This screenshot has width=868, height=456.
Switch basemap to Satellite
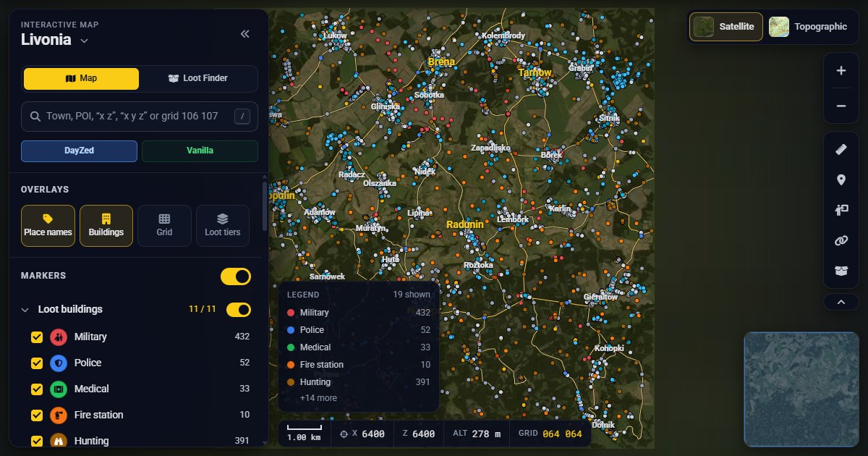pos(726,27)
